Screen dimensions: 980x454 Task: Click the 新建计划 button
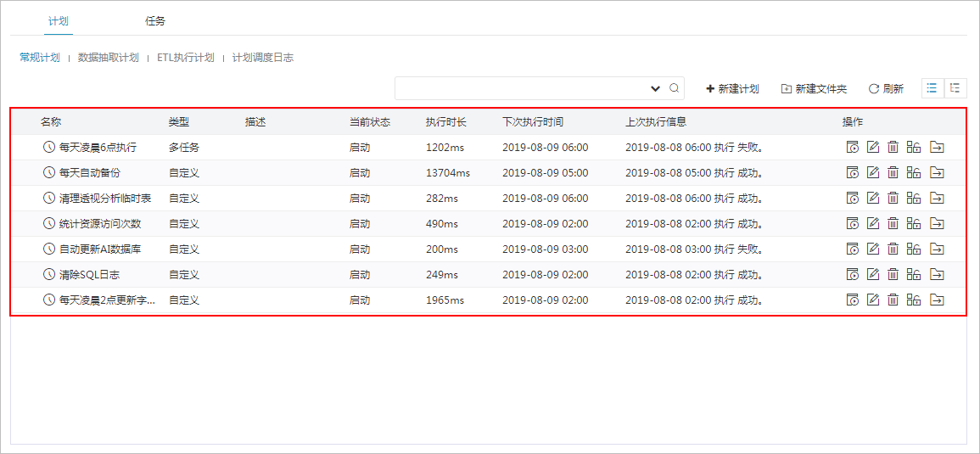click(x=732, y=89)
